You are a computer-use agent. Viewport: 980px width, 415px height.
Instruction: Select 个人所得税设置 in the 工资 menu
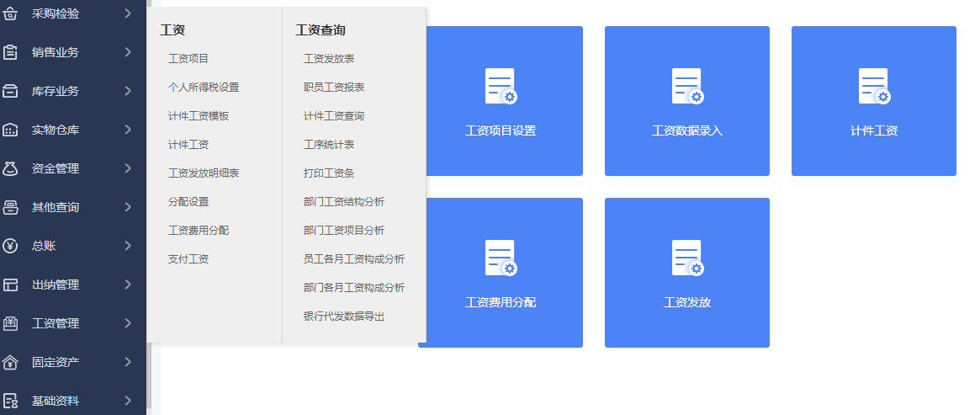point(204,88)
